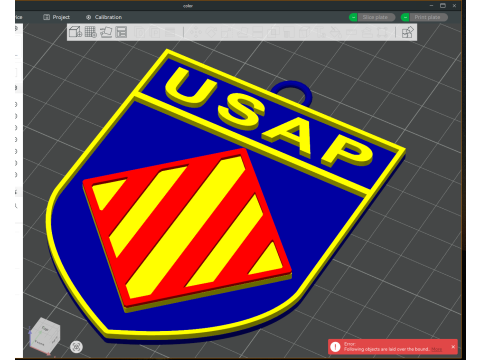The width and height of the screenshot is (480, 360).
Task: Click the Variable layer height icon
Action: coord(170,32)
